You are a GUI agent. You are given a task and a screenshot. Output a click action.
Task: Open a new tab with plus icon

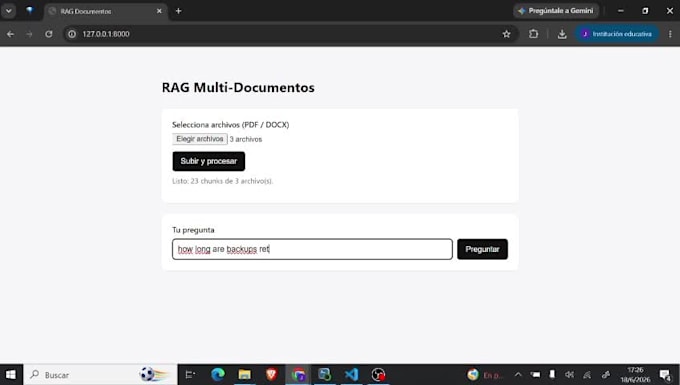pyautogui.click(x=178, y=11)
